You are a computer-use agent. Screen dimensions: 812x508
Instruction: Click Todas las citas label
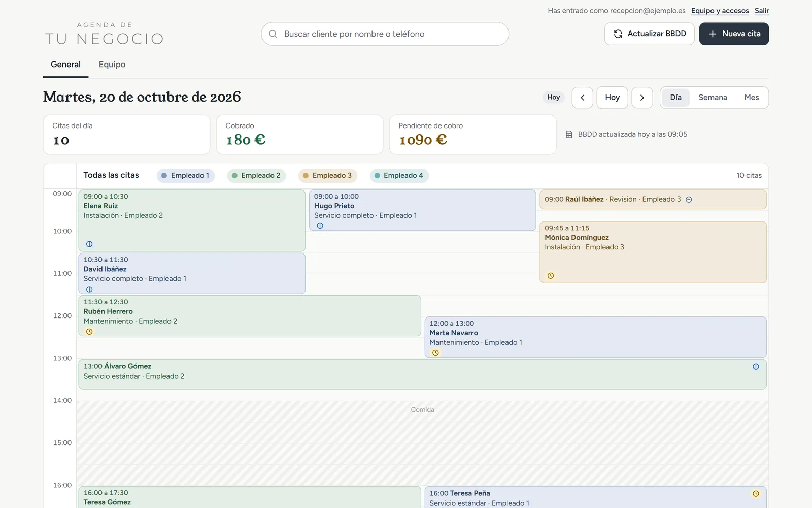111,175
